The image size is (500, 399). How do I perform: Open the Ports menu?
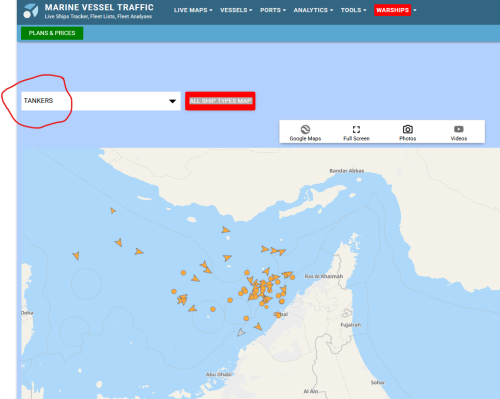[x=273, y=10]
